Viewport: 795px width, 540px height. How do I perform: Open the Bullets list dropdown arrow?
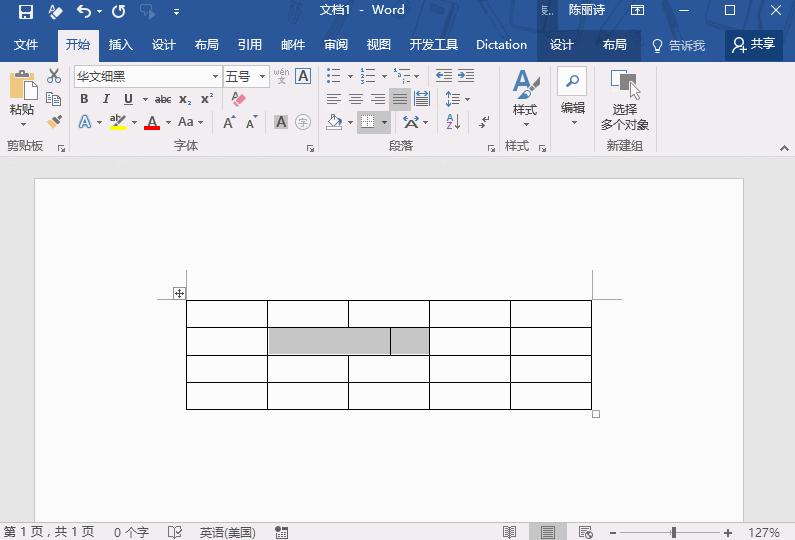click(350, 77)
